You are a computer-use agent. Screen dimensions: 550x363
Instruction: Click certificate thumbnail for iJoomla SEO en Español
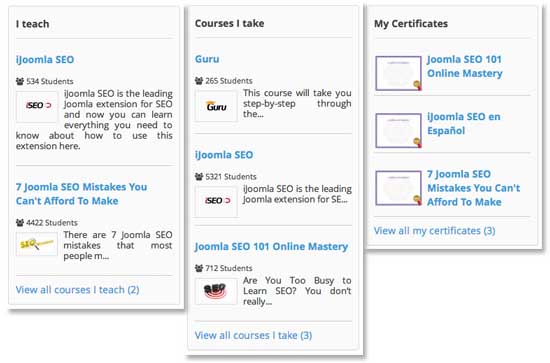[x=398, y=130]
